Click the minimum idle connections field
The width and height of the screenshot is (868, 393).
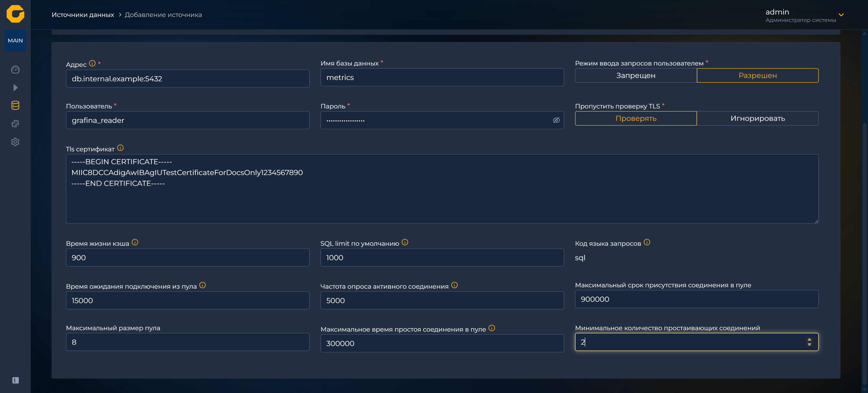(696, 342)
